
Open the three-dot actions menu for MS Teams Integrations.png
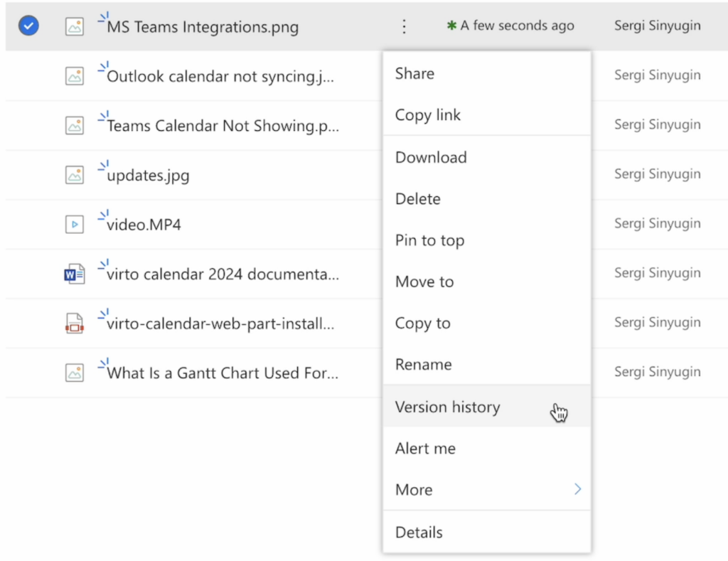pyautogui.click(x=404, y=26)
